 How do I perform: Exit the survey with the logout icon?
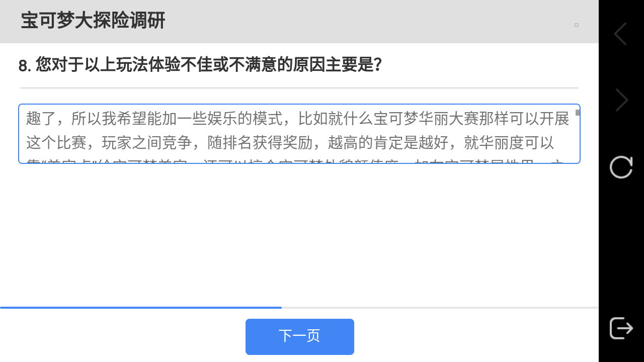tap(621, 329)
